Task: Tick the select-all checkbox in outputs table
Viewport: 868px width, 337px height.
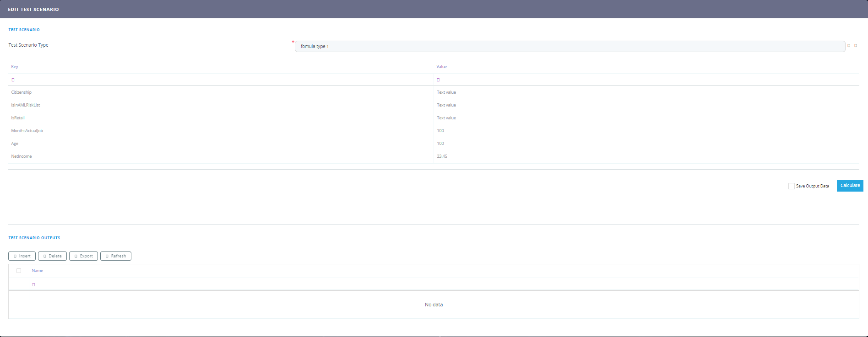Action: pos(19,271)
